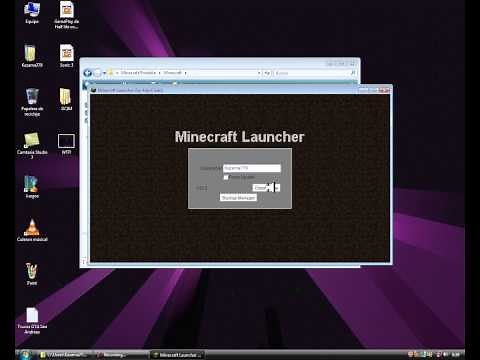Open the Sonic 3 desktop file
The height and width of the screenshot is (360, 480).
coord(66,56)
